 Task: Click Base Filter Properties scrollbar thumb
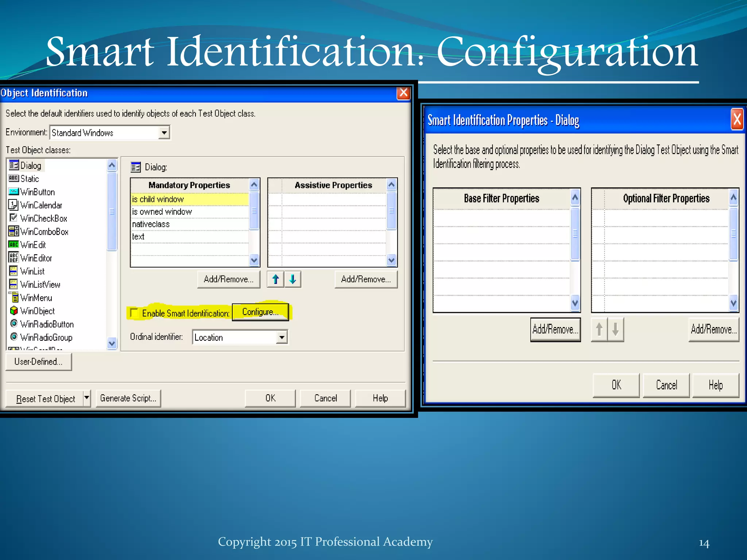pos(575,233)
